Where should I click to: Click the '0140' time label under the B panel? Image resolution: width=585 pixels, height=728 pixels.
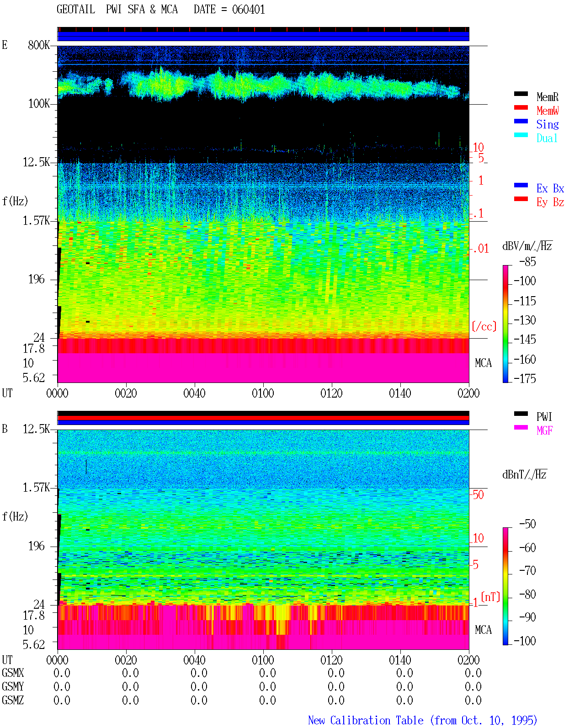click(400, 660)
